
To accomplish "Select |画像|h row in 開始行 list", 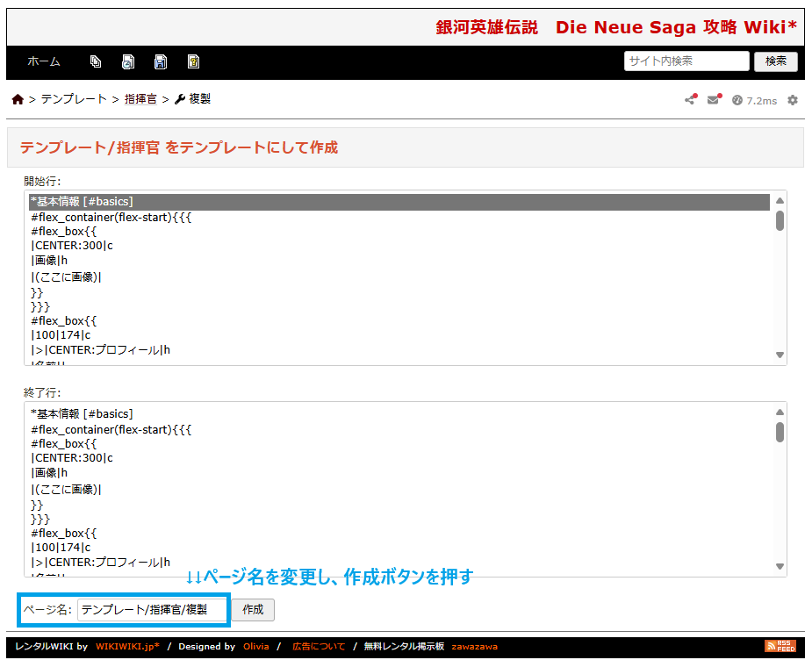I will [x=399, y=261].
